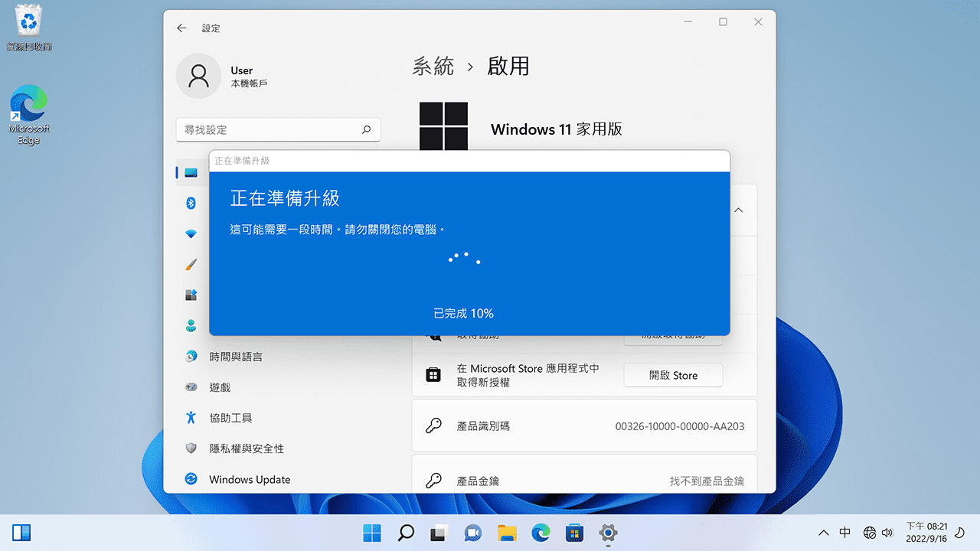Screen dimensions: 980x551
Task: Open Chat from the taskbar
Action: pyautogui.click(x=472, y=533)
